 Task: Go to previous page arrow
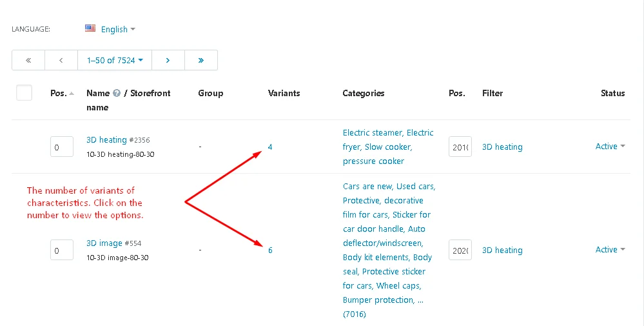point(61,60)
